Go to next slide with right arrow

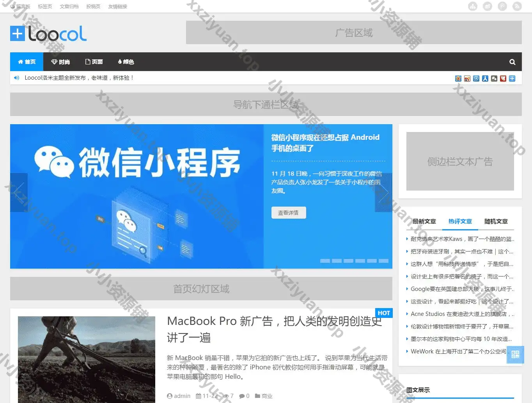383,193
